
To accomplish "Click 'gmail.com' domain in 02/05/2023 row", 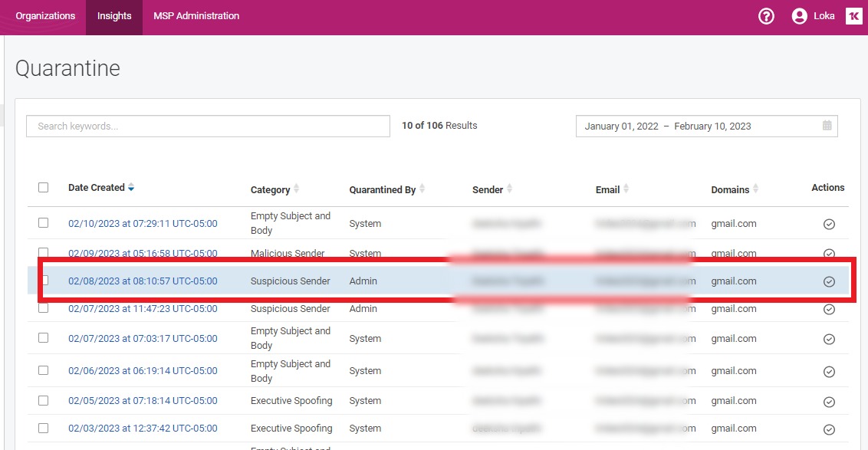I will (x=734, y=401).
